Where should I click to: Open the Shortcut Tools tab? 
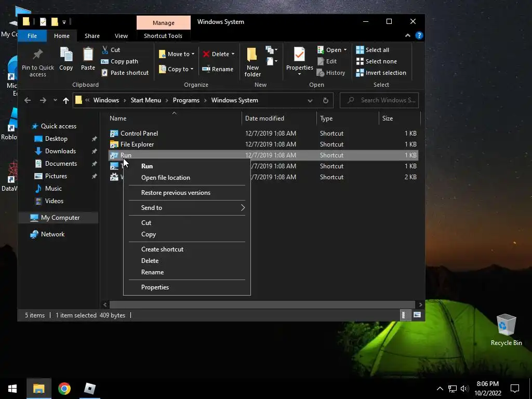tap(163, 36)
